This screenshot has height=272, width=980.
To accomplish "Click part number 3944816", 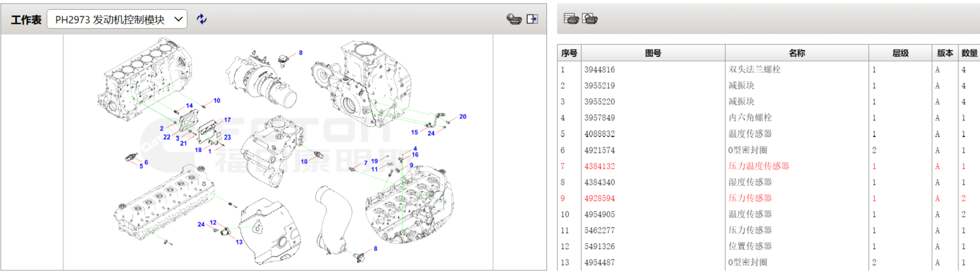I will [x=600, y=70].
